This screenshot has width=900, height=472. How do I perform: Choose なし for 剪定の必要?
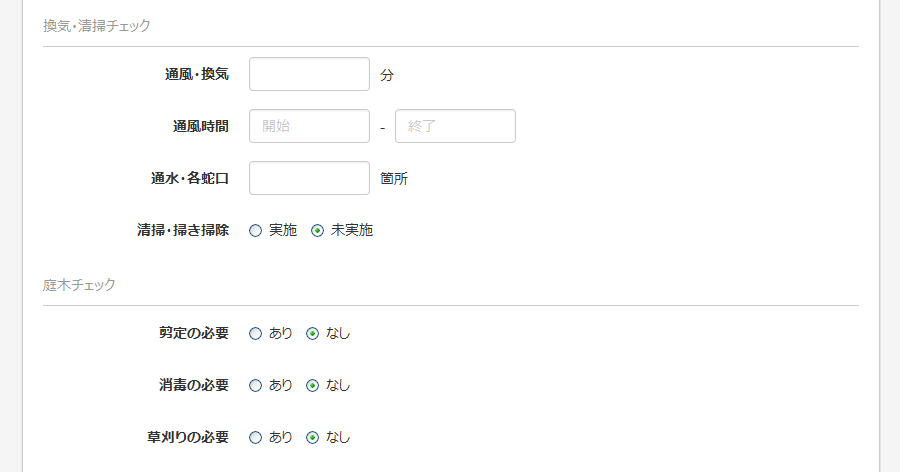pos(312,334)
